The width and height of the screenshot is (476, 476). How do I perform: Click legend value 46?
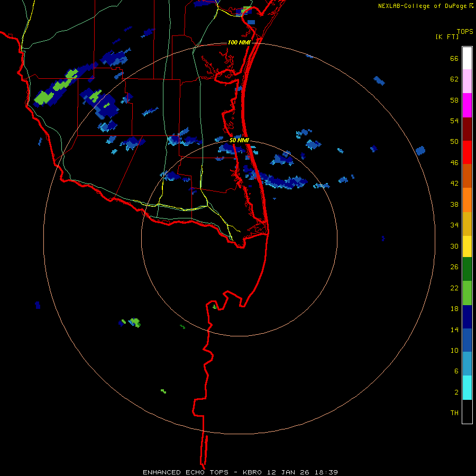pos(454,163)
